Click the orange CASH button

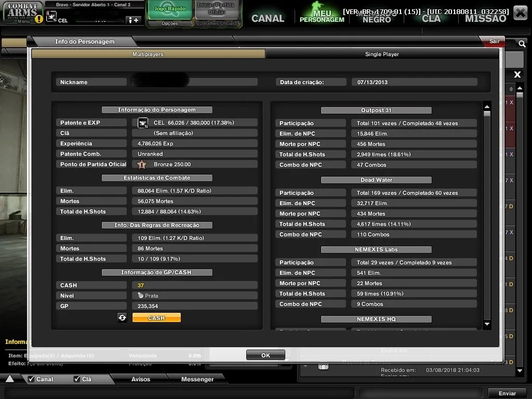tap(156, 317)
